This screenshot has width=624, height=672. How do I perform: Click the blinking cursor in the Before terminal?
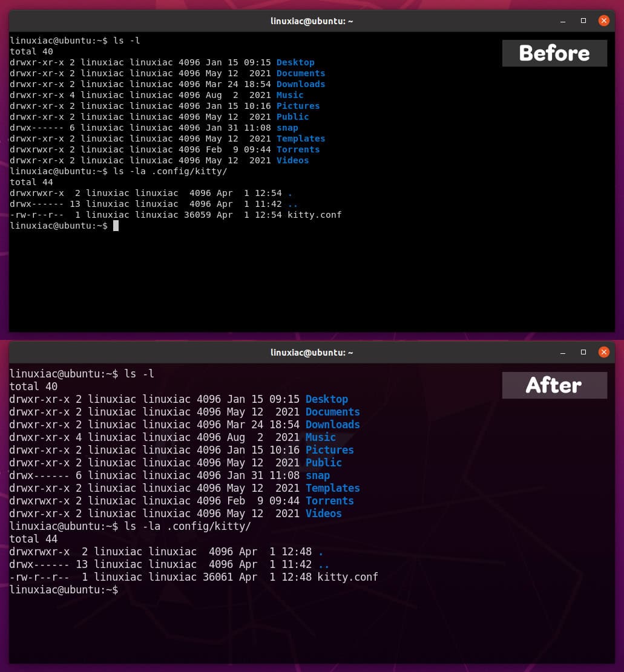[x=116, y=226]
